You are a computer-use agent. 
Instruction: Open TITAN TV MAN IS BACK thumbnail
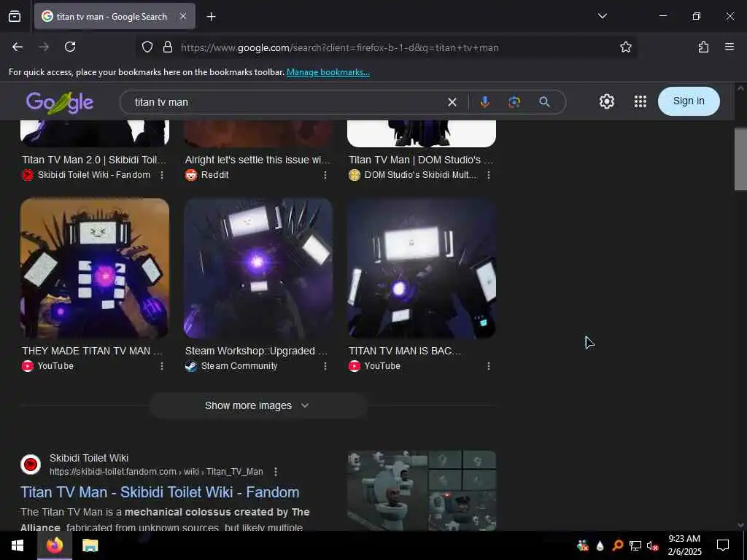[421, 268]
